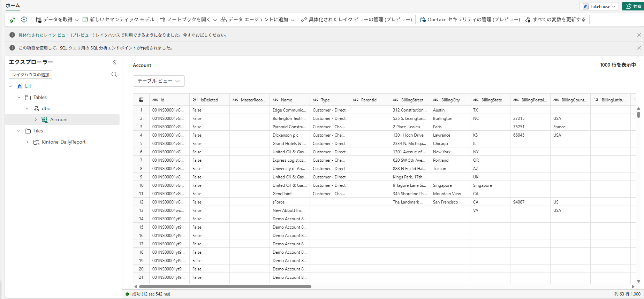Click the 成功 status indicator
The width and height of the screenshot is (644, 299).
(148, 294)
